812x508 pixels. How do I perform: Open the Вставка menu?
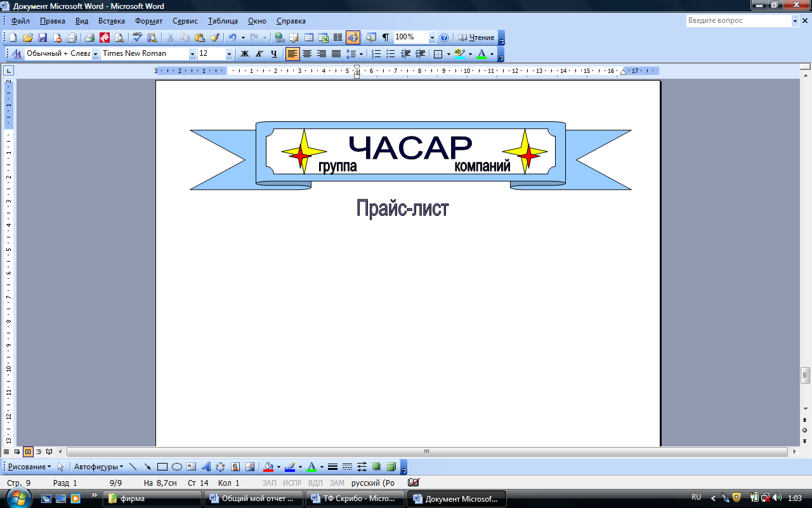click(x=112, y=21)
